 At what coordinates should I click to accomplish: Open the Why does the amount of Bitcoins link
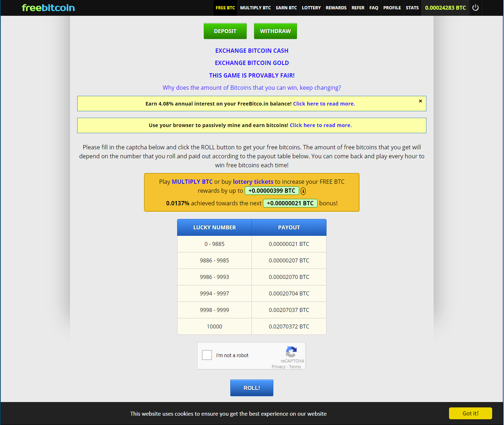[x=252, y=88]
